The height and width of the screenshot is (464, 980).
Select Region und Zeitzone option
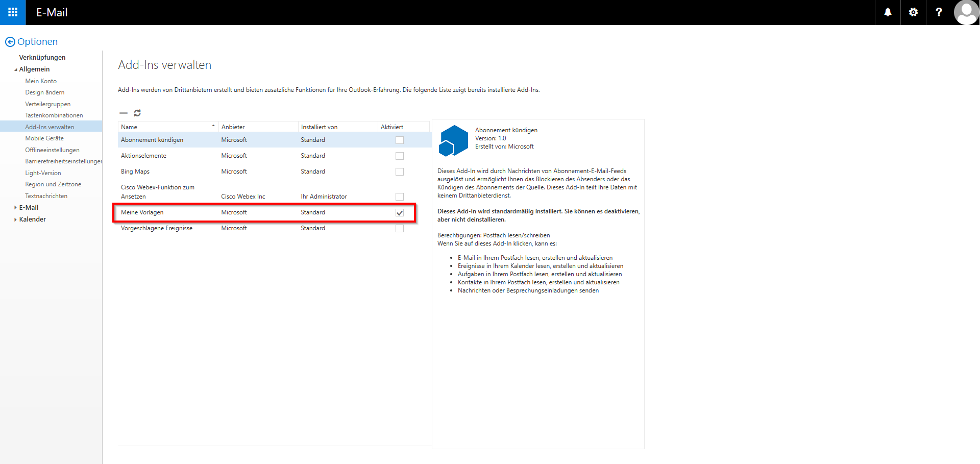click(53, 184)
